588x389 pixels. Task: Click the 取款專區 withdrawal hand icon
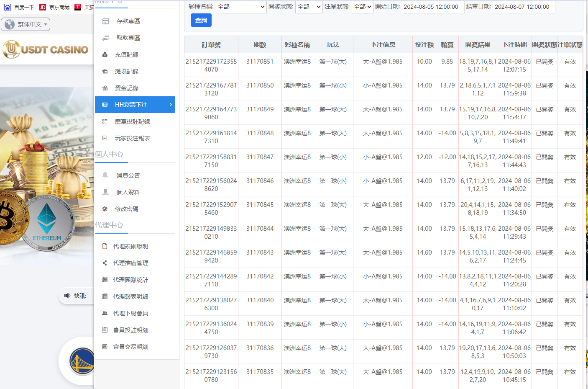pos(106,37)
